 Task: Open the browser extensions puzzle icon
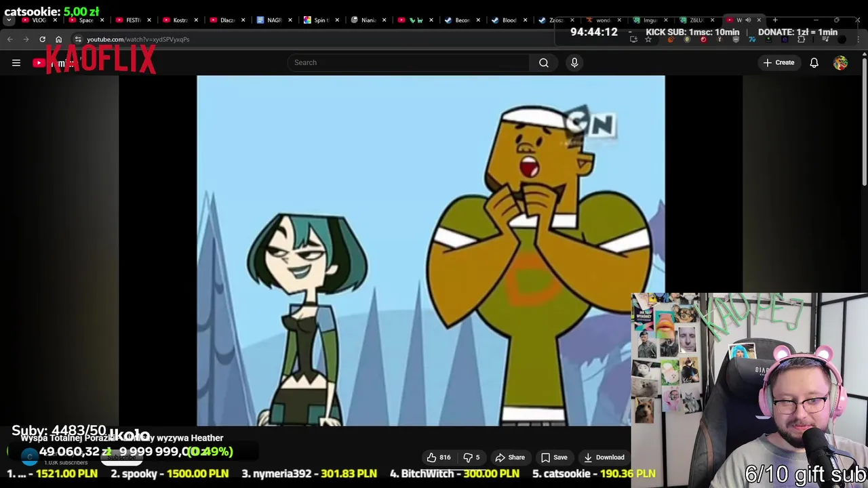pos(801,39)
